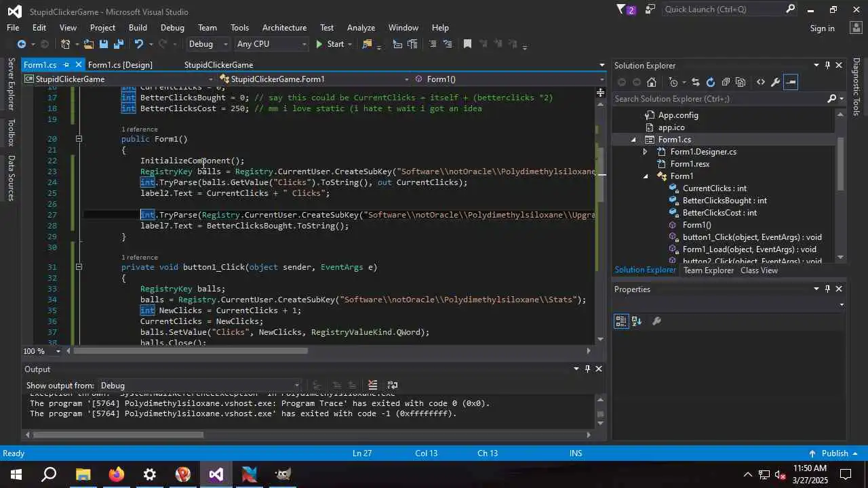Toggle Alphabetical sort in Properties panel
The height and width of the screenshot is (488, 868).
click(x=637, y=321)
